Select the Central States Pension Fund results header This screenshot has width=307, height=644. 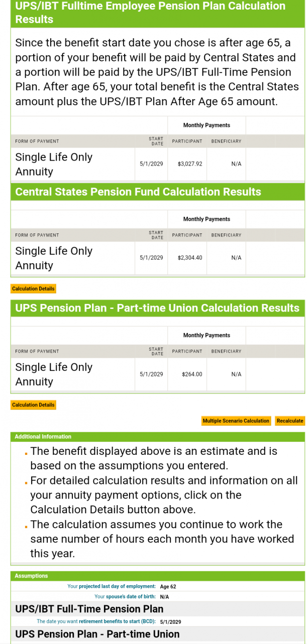158,192
